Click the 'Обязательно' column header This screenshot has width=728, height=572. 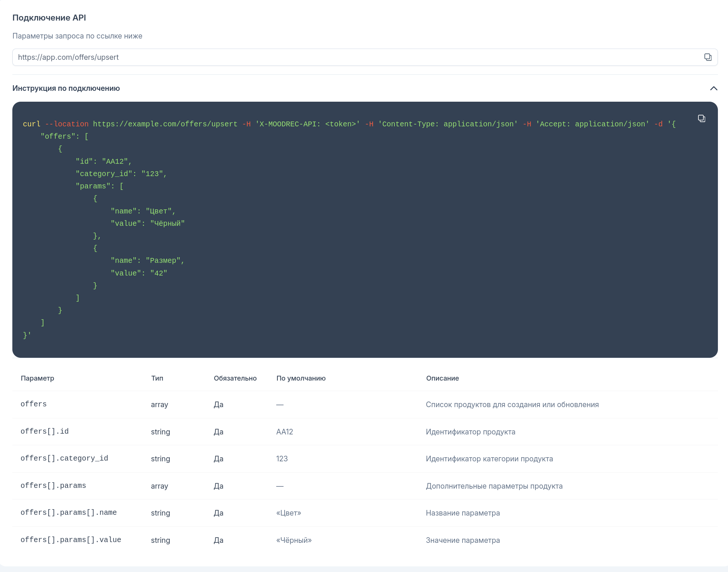click(x=235, y=378)
